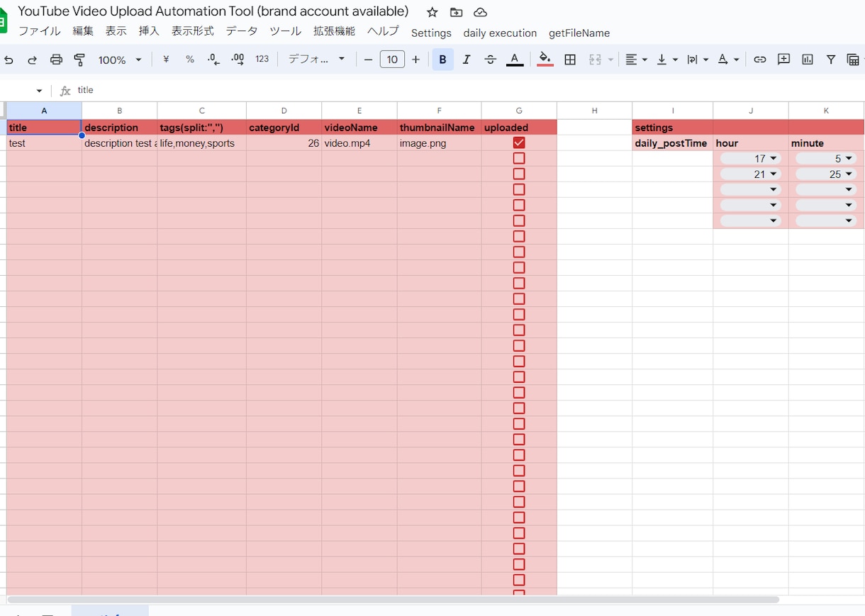The height and width of the screenshot is (616, 865).
Task: Select more number formats (123)
Action: point(262,60)
